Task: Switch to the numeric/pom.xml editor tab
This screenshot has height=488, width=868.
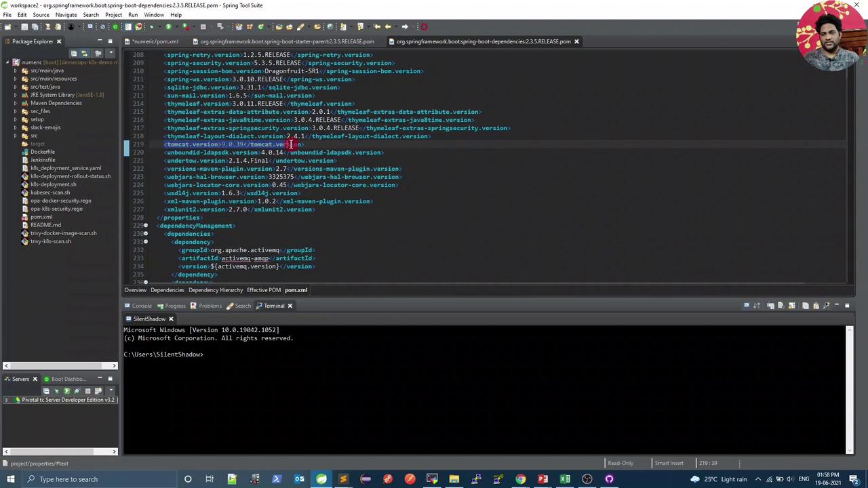Action: 155,41
